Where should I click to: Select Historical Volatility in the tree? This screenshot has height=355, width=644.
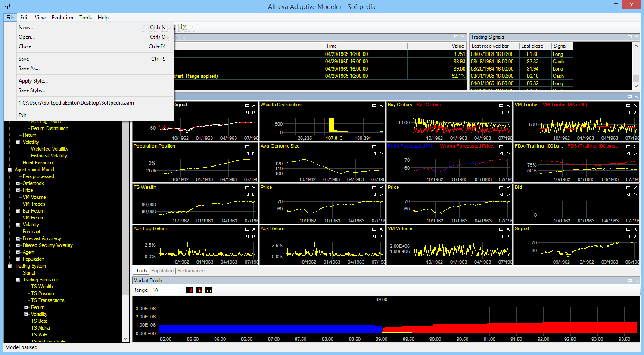pyautogui.click(x=49, y=156)
